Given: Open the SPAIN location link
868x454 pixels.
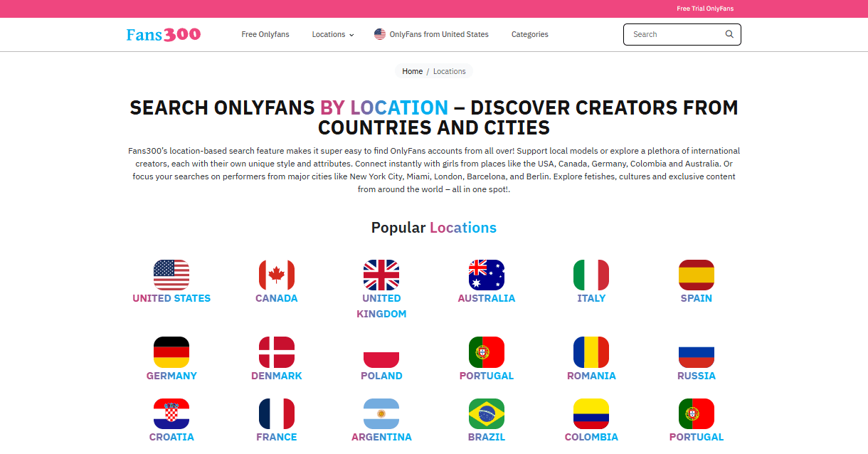Looking at the screenshot, I should point(697,298).
